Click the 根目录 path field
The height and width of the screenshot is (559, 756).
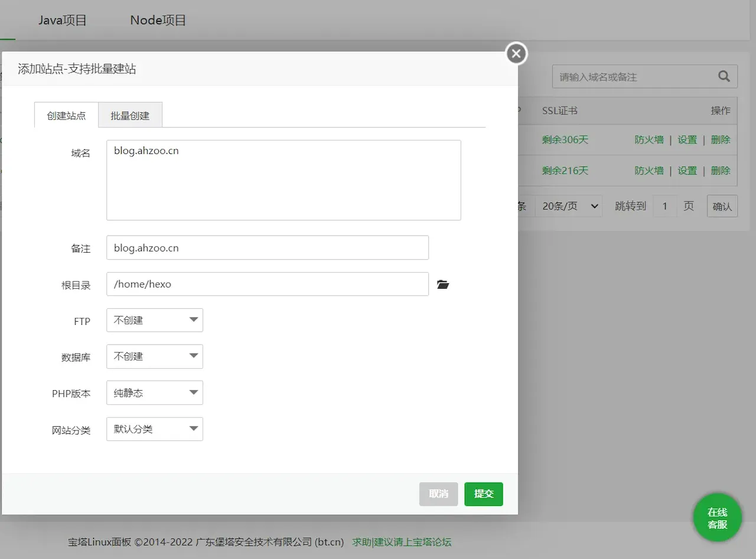click(x=267, y=284)
